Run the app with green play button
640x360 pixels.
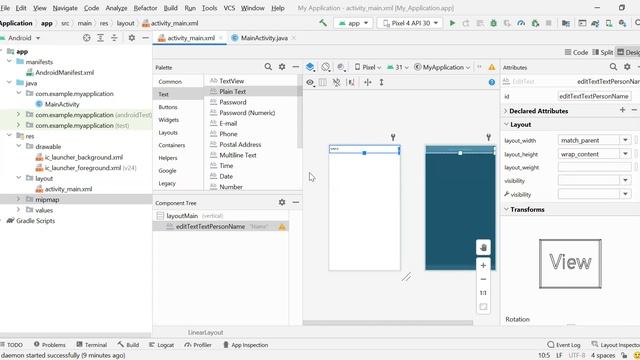452,23
